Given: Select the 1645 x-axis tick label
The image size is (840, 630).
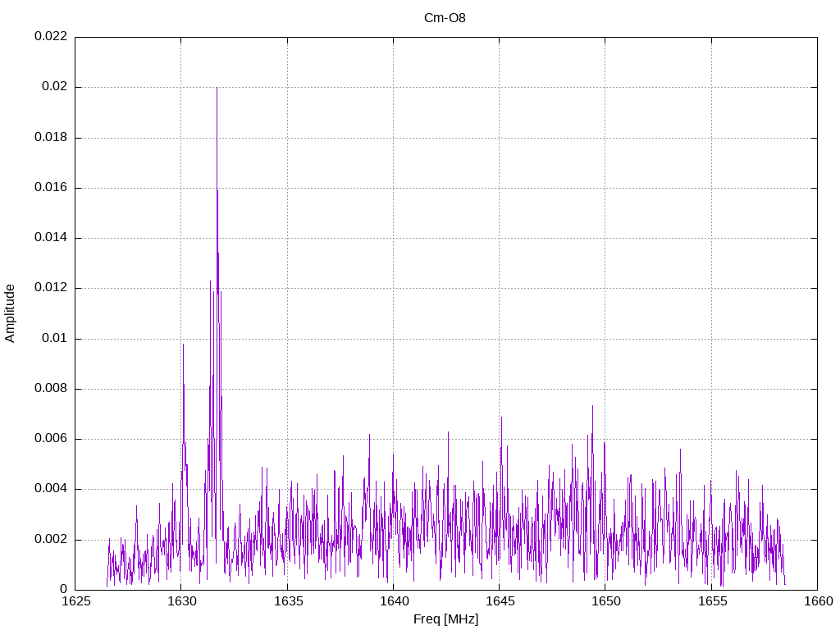Looking at the screenshot, I should [x=499, y=601].
